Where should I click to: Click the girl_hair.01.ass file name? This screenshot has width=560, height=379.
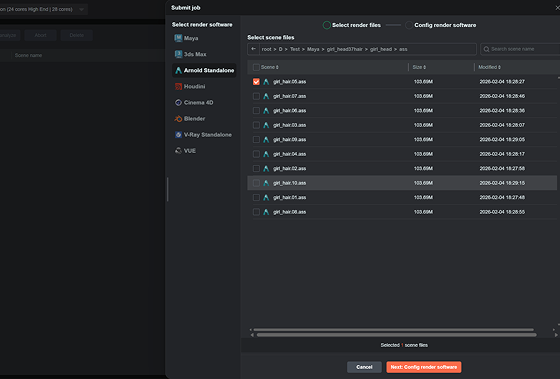290,198
